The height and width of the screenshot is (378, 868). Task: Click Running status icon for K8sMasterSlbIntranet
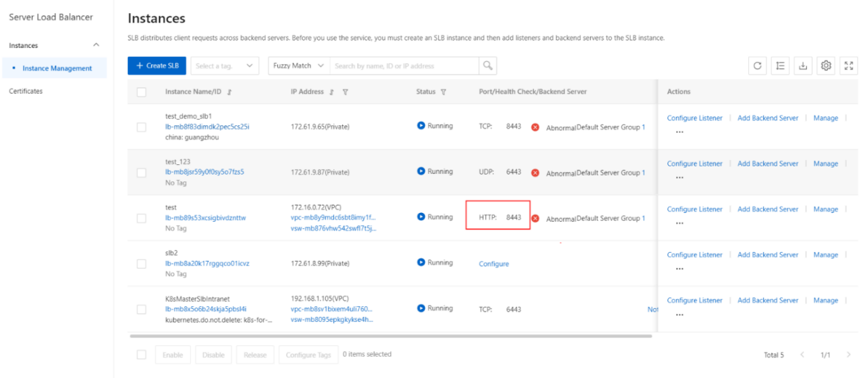point(421,308)
